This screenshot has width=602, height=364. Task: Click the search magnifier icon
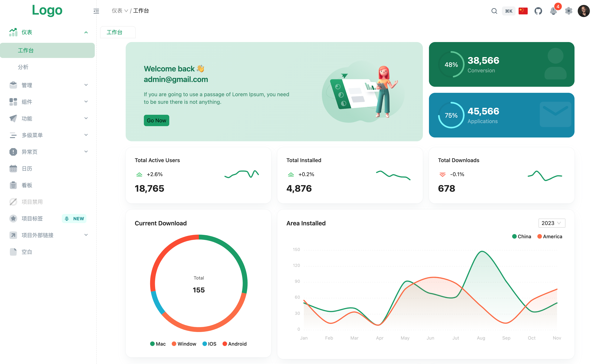pos(494,11)
